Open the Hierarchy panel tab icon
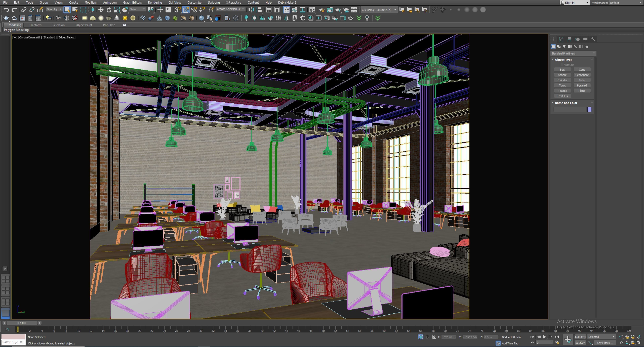Image resolution: width=644 pixels, height=347 pixels. 569,39
